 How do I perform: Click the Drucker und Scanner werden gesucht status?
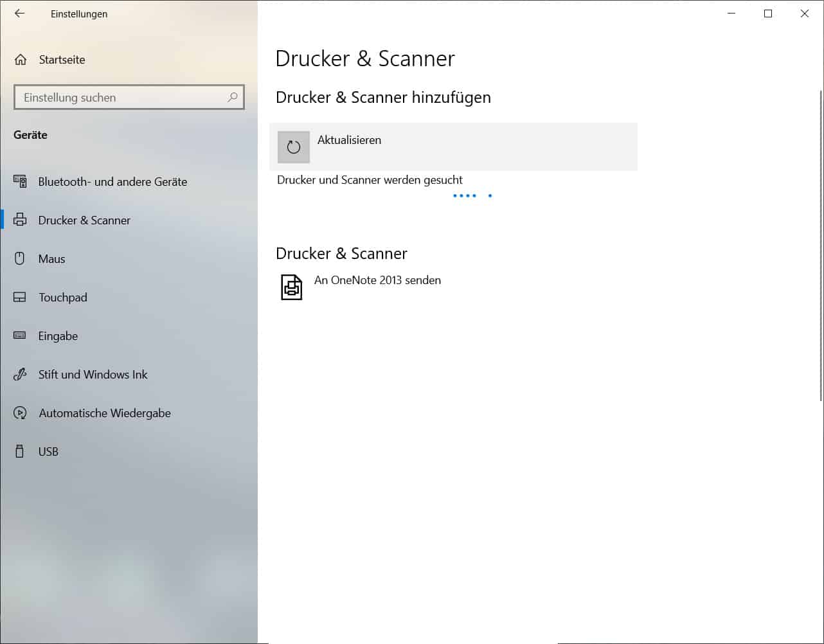370,180
